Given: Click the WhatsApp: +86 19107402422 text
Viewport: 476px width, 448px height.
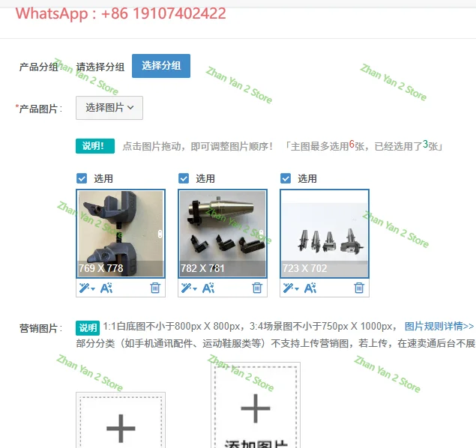Looking at the screenshot, I should pyautogui.click(x=121, y=13).
